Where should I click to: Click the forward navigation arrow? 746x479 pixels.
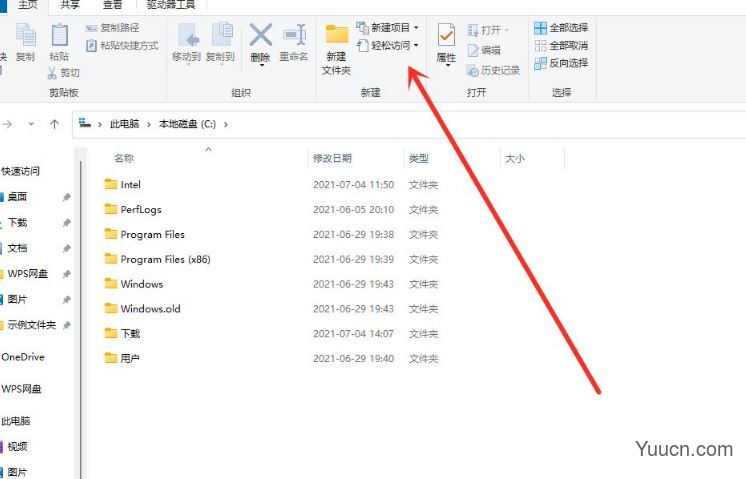pos(7,124)
